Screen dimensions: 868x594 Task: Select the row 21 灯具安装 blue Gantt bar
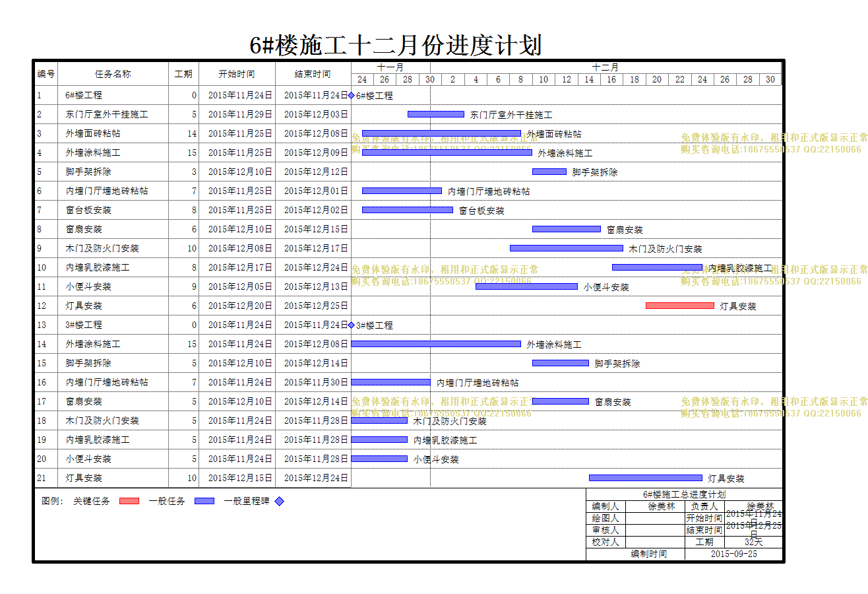pos(646,478)
